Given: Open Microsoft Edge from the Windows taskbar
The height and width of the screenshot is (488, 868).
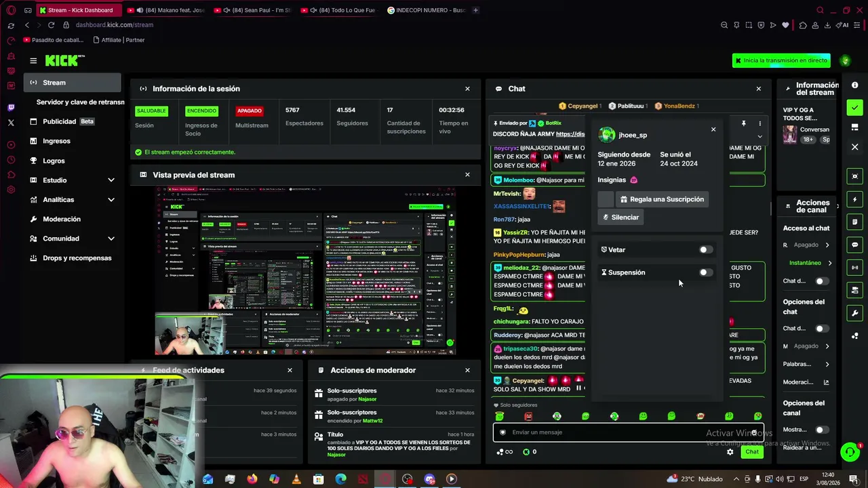Looking at the screenshot, I should [x=340, y=479].
